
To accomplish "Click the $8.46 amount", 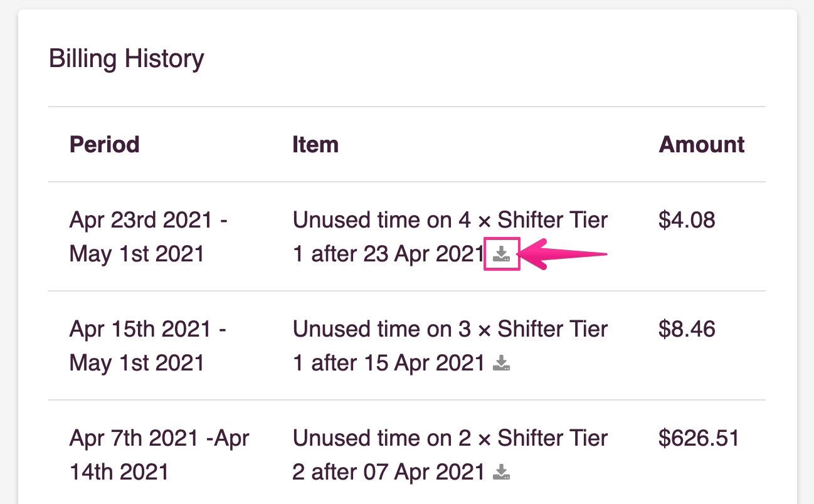I will coord(687,330).
